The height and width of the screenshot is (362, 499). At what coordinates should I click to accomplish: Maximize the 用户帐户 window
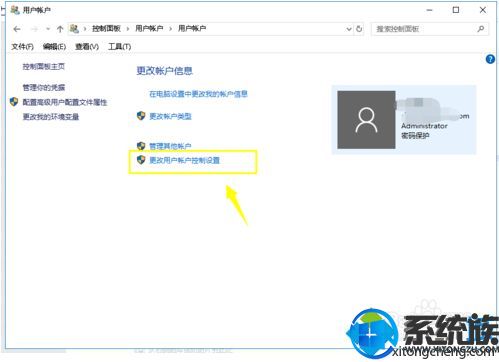456,10
